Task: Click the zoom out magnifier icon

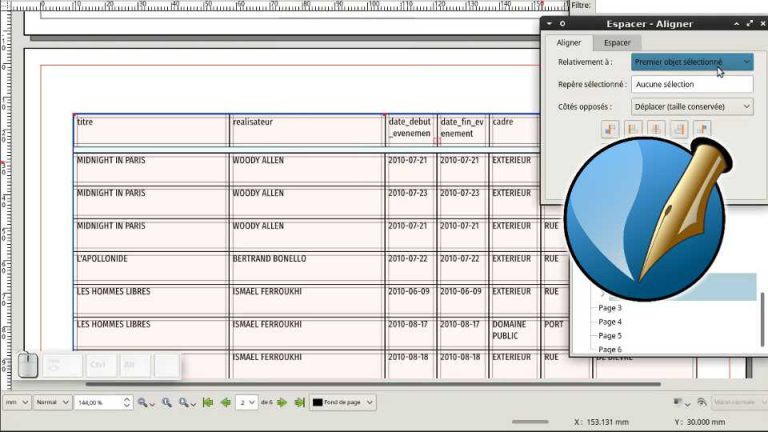Action: tap(143, 402)
